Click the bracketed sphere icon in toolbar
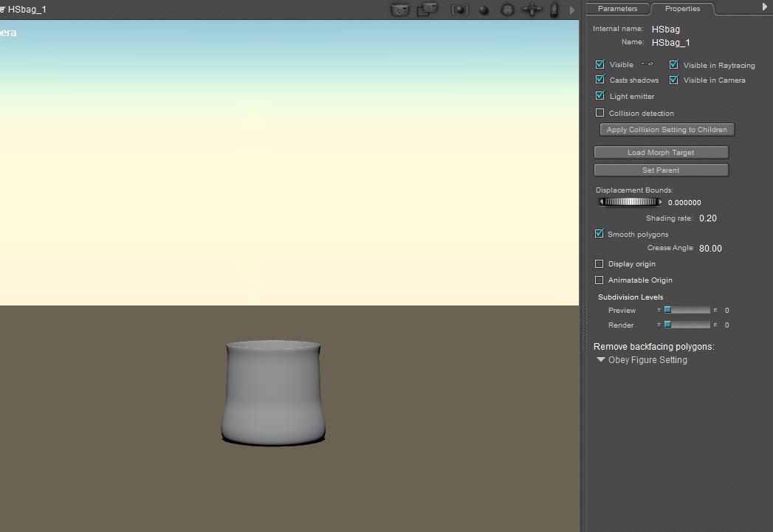 (460, 10)
